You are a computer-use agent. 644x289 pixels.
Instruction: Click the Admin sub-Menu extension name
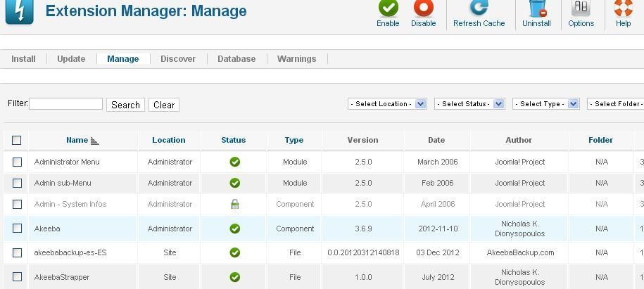63,183
